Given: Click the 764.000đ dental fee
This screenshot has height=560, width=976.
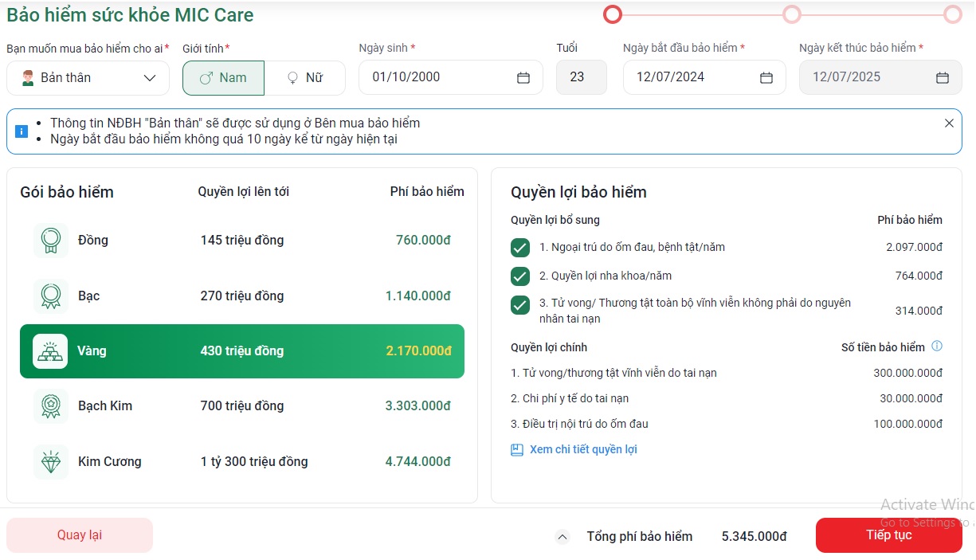Looking at the screenshot, I should [919, 276].
